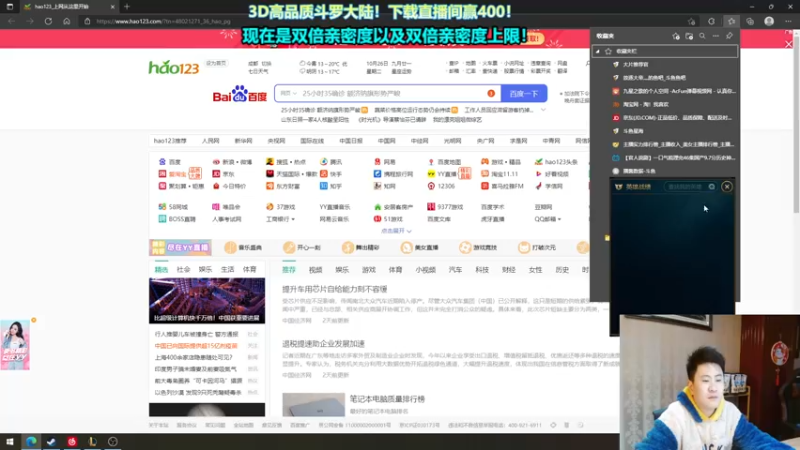The height and width of the screenshot is (450, 800).
Task: Click the Steam icon in taskbar
Action: pos(51,441)
